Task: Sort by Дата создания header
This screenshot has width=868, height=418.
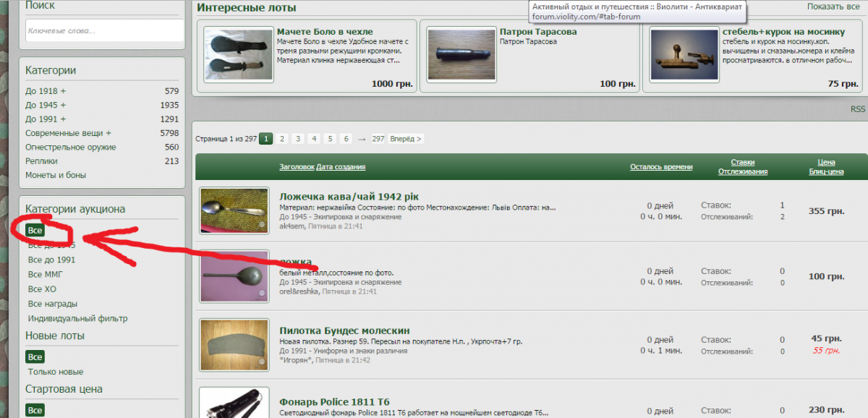Action: click(x=341, y=167)
